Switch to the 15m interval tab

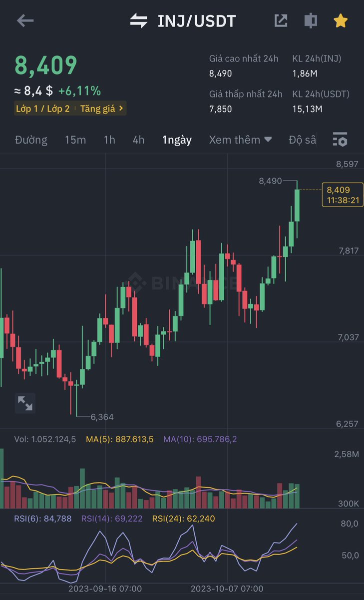click(75, 139)
